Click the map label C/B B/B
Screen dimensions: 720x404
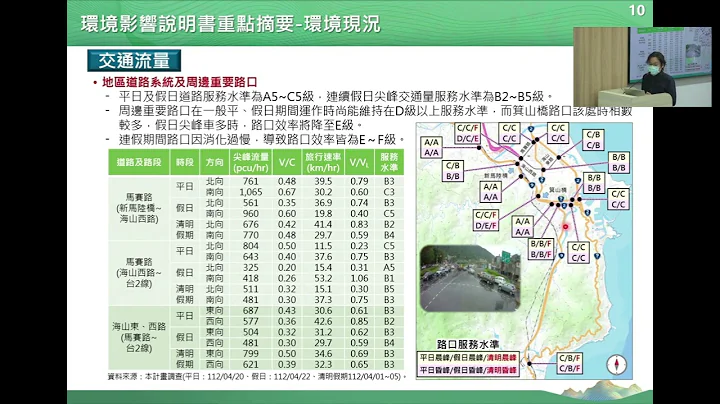(453, 171)
